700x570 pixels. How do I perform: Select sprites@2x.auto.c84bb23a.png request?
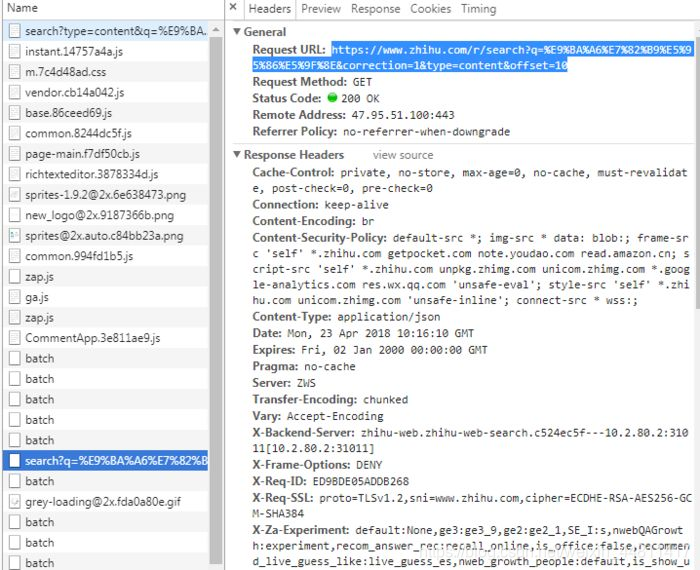[x=106, y=236]
